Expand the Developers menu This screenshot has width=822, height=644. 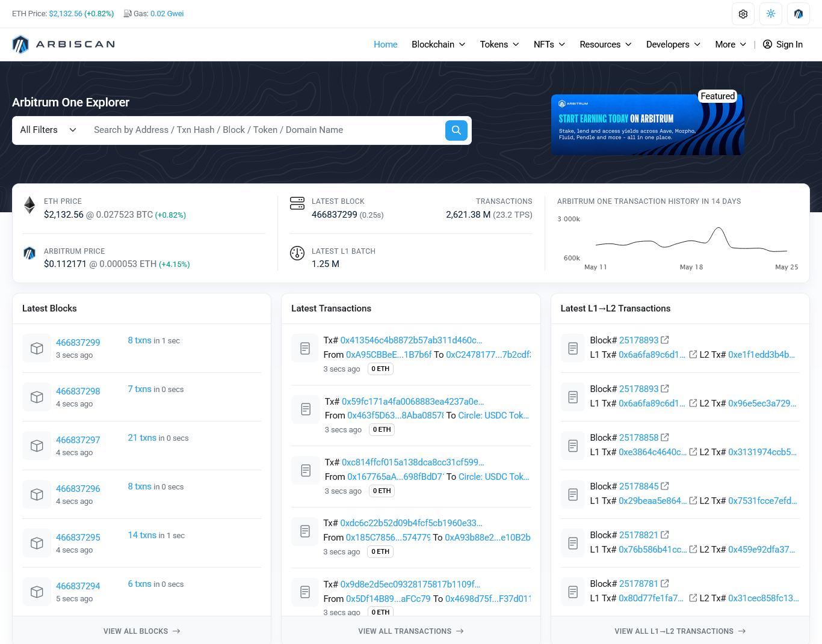pos(673,44)
